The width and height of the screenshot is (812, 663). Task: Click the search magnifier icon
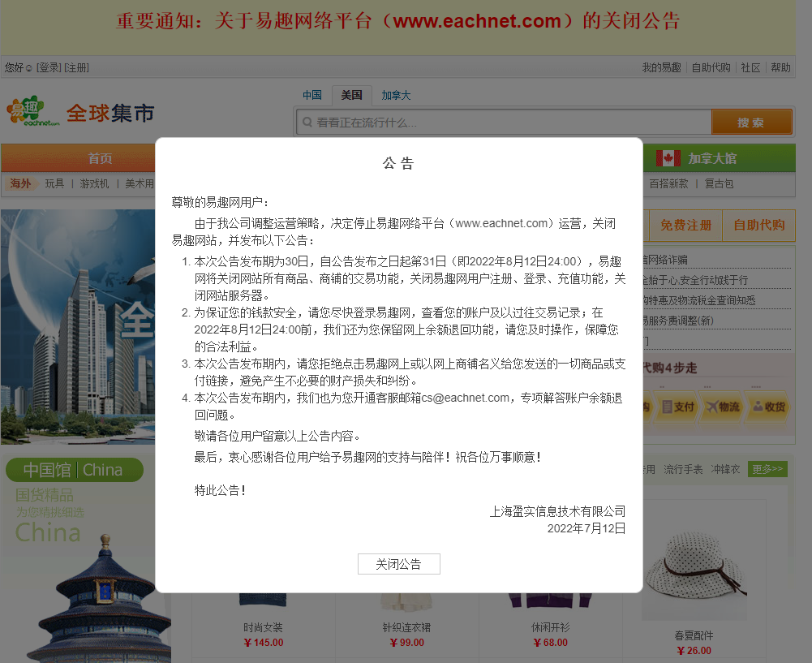coord(307,123)
